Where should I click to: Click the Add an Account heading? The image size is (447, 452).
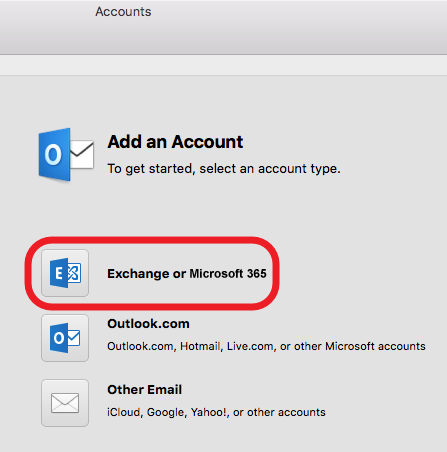175,142
